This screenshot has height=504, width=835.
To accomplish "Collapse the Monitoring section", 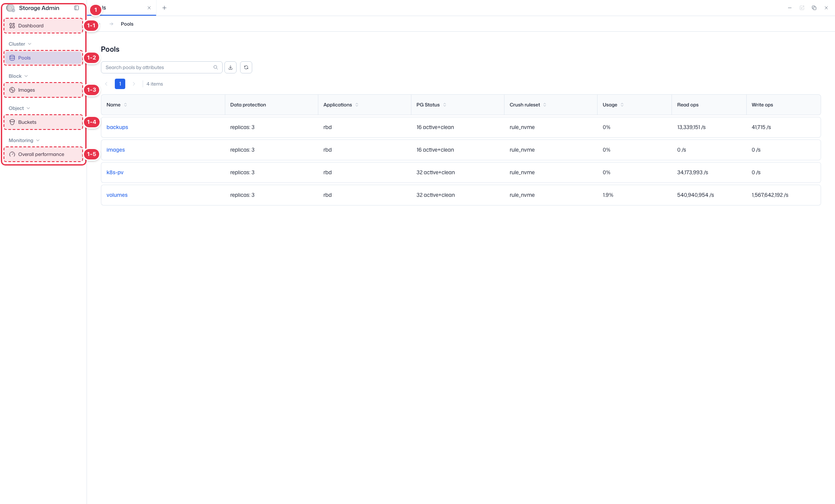I will 24,140.
